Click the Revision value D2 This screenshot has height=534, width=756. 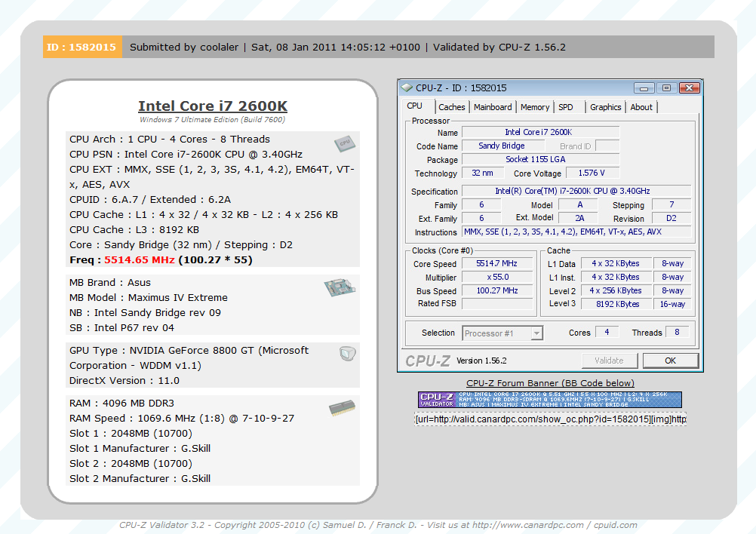671,218
